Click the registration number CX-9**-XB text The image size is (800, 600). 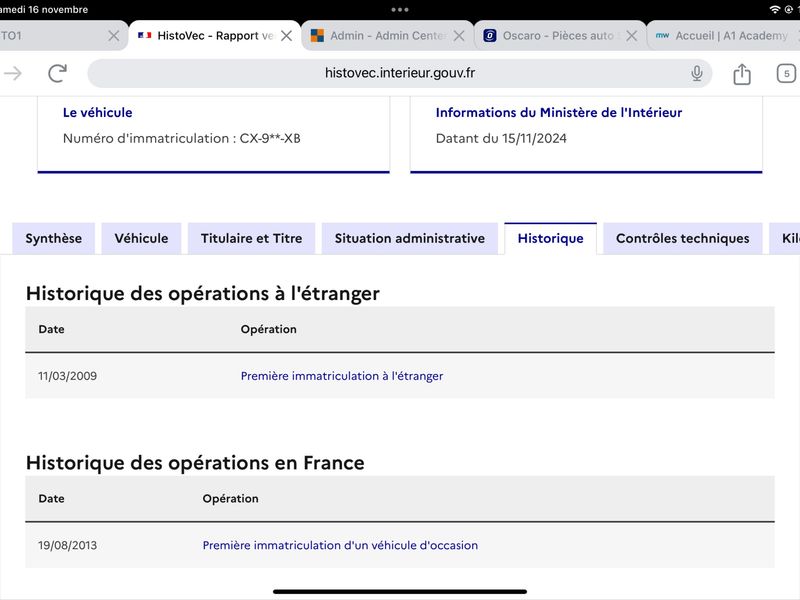[270, 138]
